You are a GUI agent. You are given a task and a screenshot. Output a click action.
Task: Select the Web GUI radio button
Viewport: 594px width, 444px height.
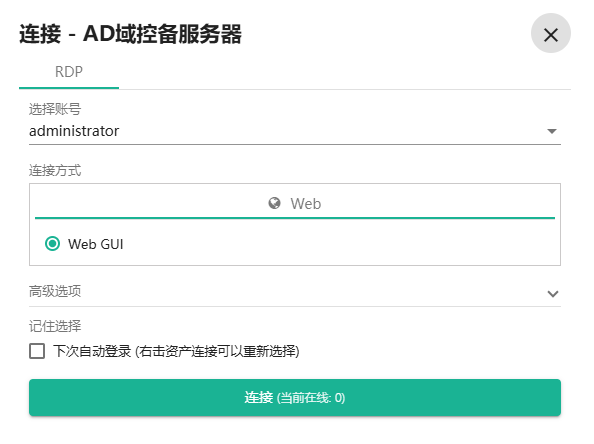(x=52, y=244)
